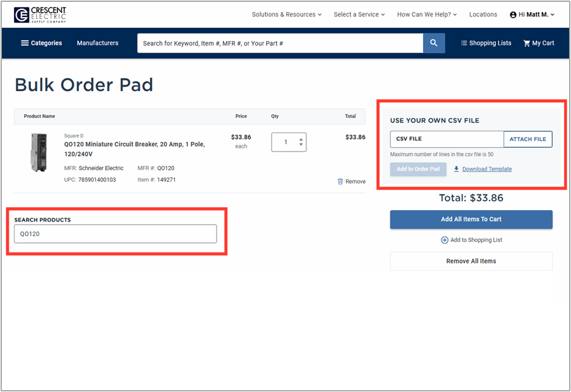
Task: Open the Categories hamburger menu
Action: pos(41,43)
